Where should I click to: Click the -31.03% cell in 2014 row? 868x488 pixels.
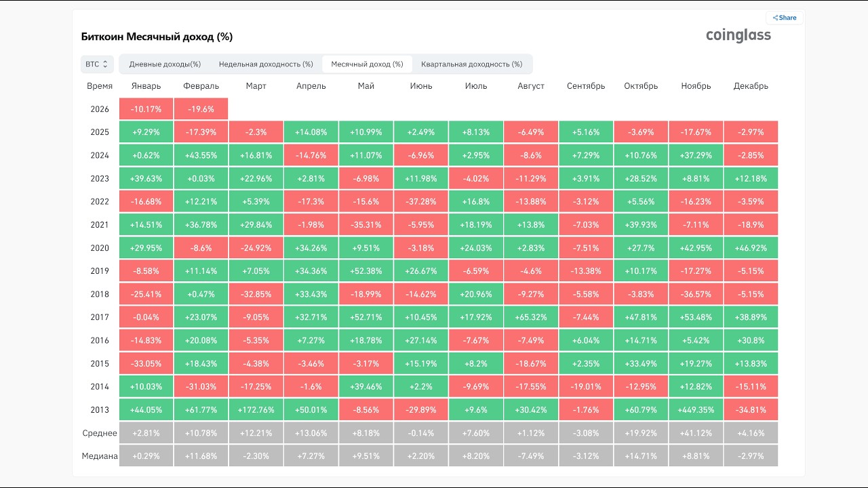[x=201, y=386]
